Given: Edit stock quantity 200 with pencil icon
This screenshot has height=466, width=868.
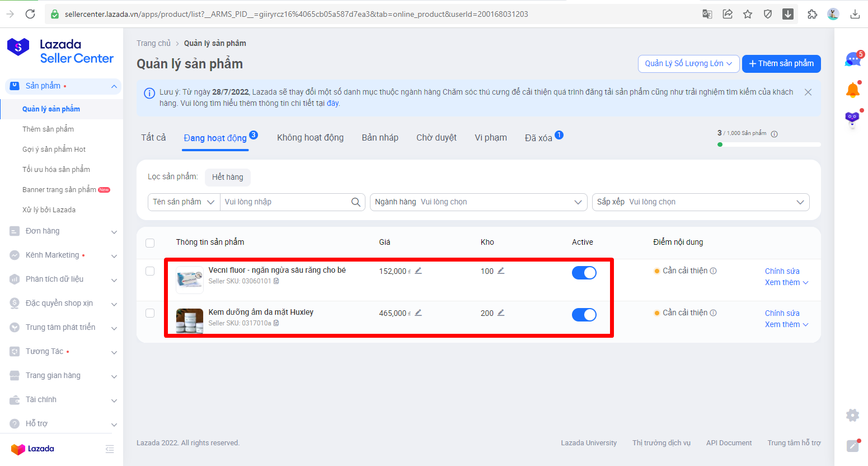Looking at the screenshot, I should [x=501, y=313].
